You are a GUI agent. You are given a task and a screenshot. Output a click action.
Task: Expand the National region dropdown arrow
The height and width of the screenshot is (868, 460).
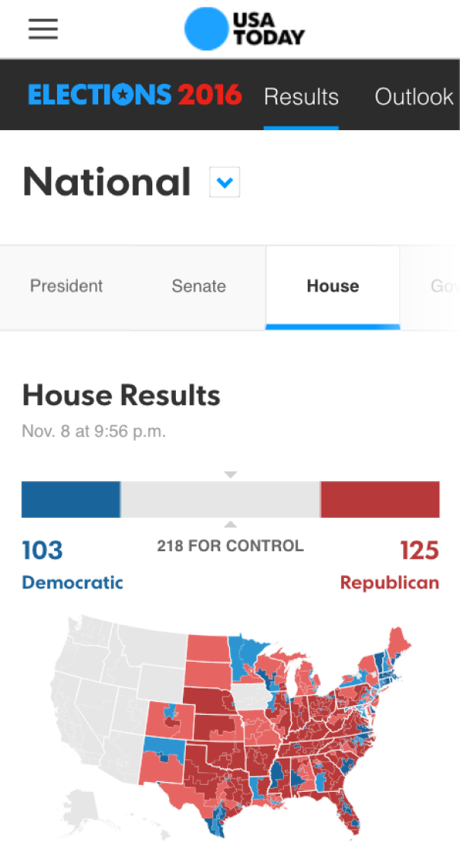pyautogui.click(x=225, y=182)
